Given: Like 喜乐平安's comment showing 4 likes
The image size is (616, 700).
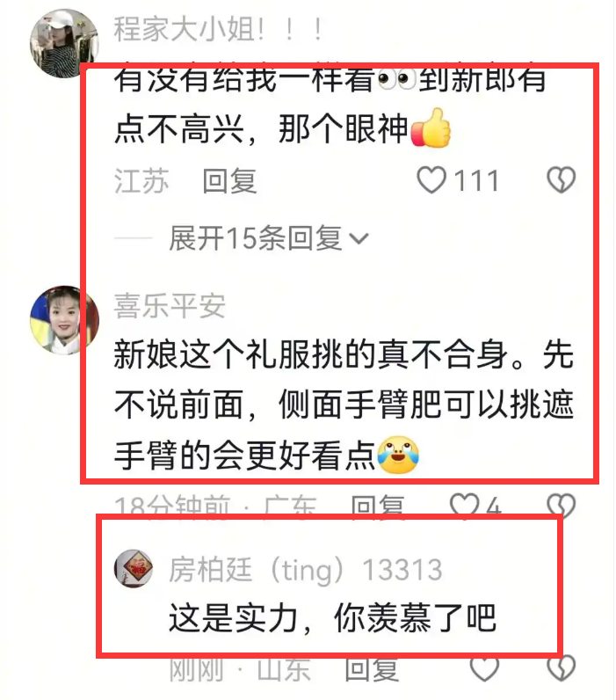Looking at the screenshot, I should pyautogui.click(x=464, y=507).
